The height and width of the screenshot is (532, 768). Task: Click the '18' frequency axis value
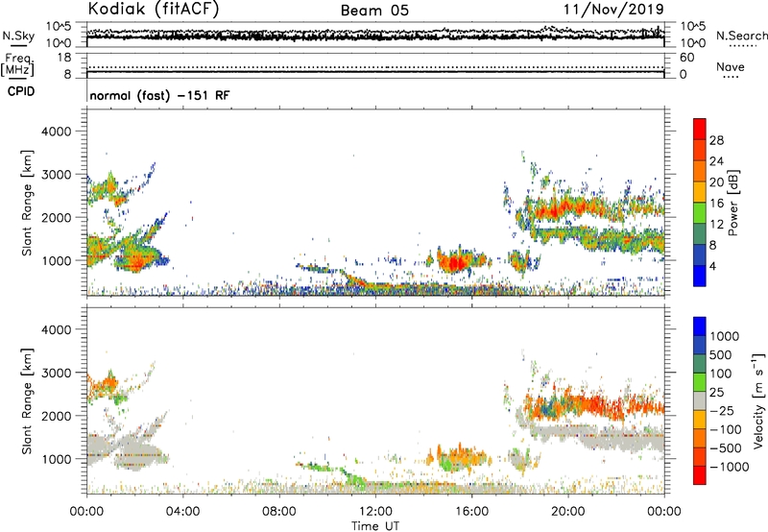pyautogui.click(x=63, y=58)
